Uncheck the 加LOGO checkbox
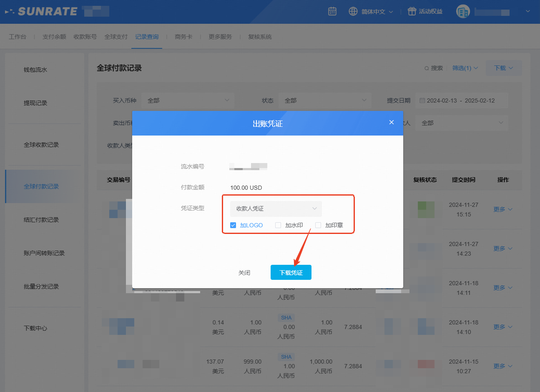This screenshot has width=540, height=392. pyautogui.click(x=233, y=225)
